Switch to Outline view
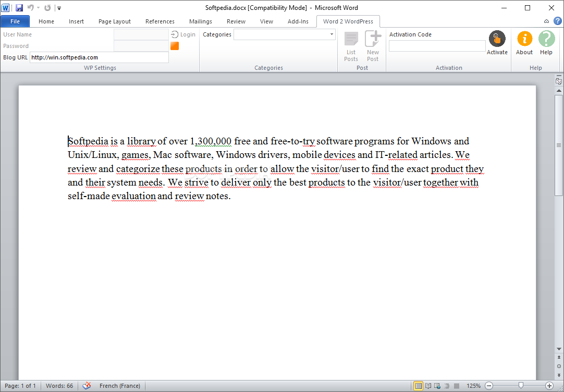 [x=447, y=386]
